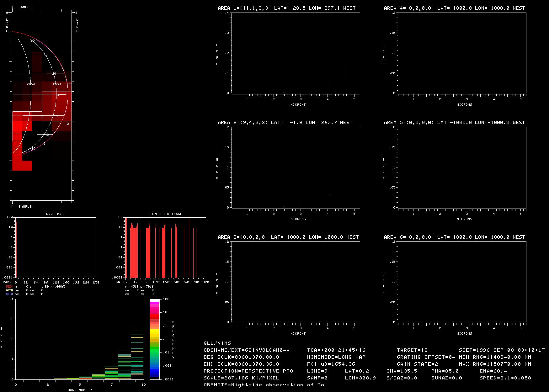
Task: Select the "SCET=1996 SEP 08 03:10:17" timestamp
Action: (502, 350)
